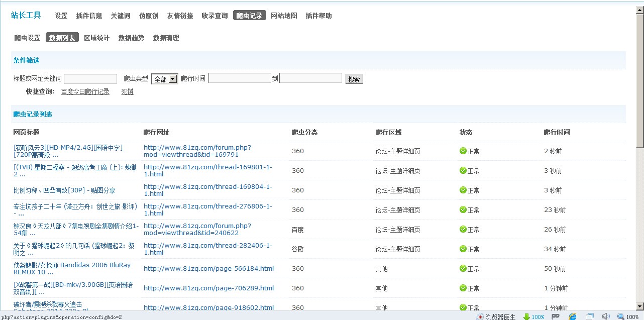The image size is (644, 320).
Task: Click 百度 crawler type cell
Action: click(x=297, y=230)
